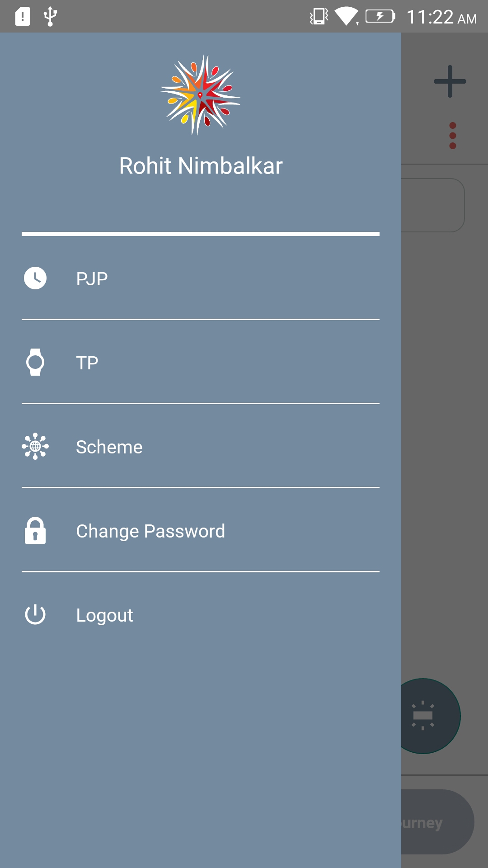Open the three-dot overflow menu
This screenshot has width=488, height=868.
pyautogui.click(x=452, y=136)
